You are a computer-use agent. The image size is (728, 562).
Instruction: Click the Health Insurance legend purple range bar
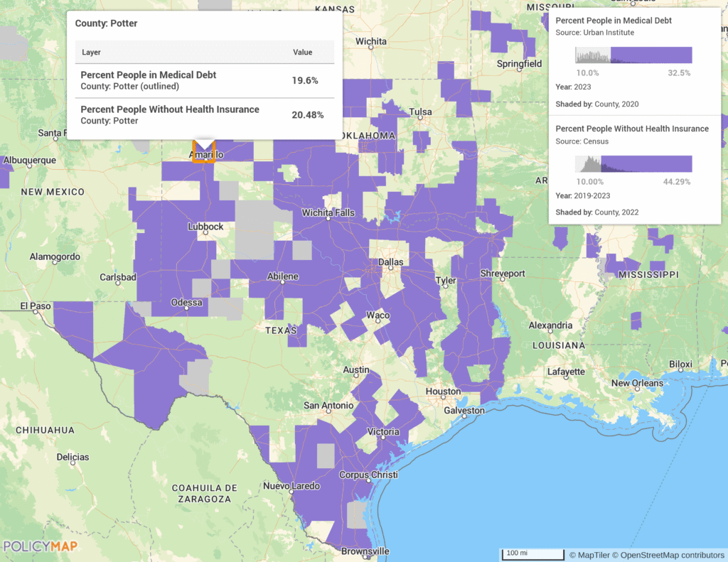coord(646,164)
